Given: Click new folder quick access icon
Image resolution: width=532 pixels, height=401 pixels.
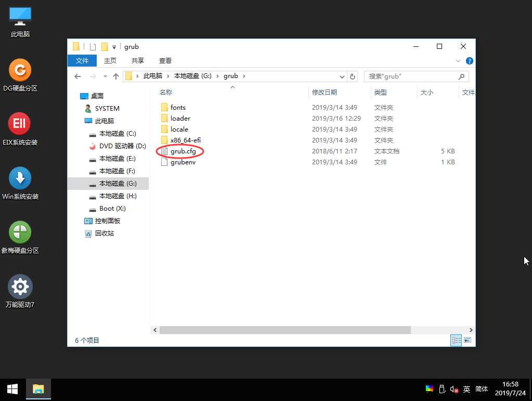Looking at the screenshot, I should (x=105, y=46).
